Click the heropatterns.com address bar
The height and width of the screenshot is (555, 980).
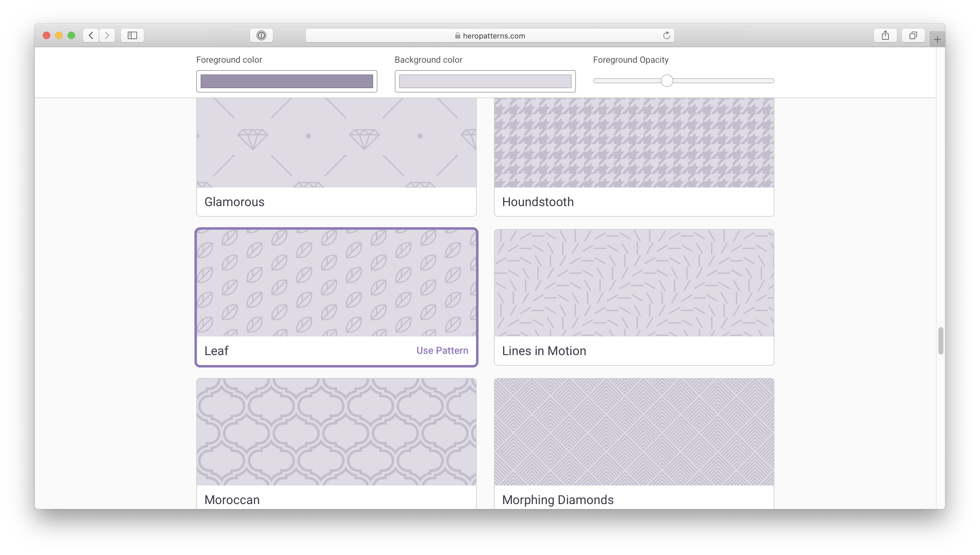pyautogui.click(x=490, y=35)
